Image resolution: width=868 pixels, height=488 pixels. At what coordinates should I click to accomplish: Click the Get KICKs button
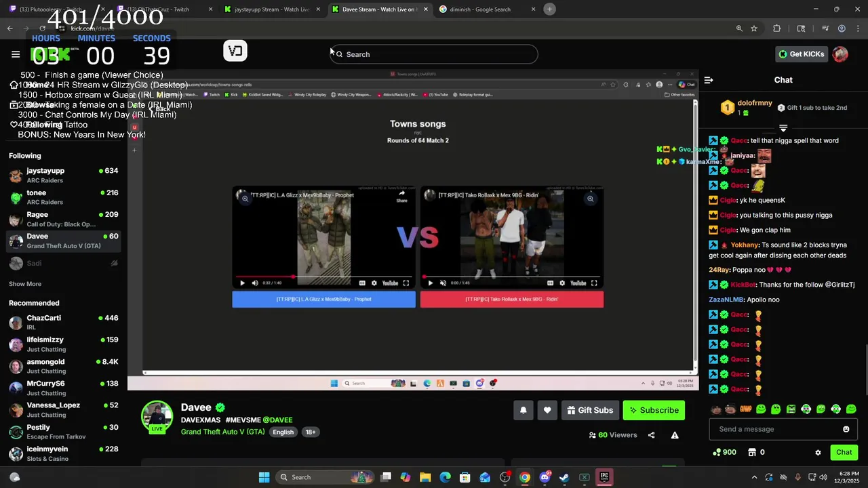801,54
